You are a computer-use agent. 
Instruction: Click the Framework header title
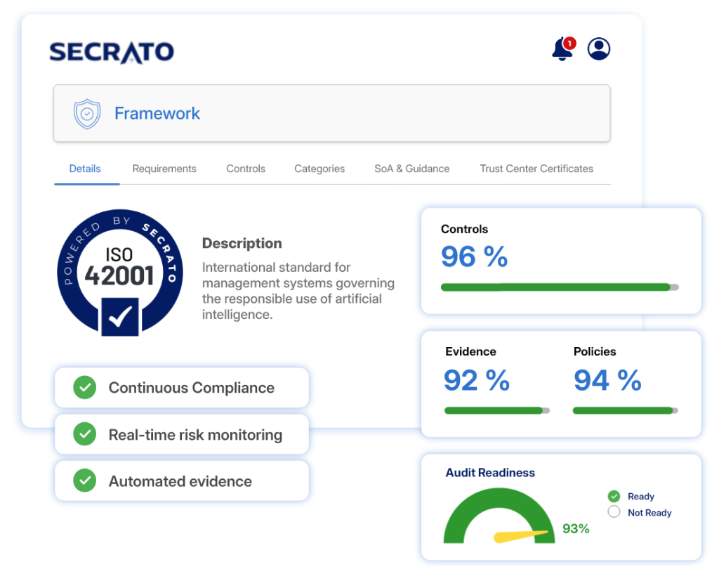[x=157, y=113]
